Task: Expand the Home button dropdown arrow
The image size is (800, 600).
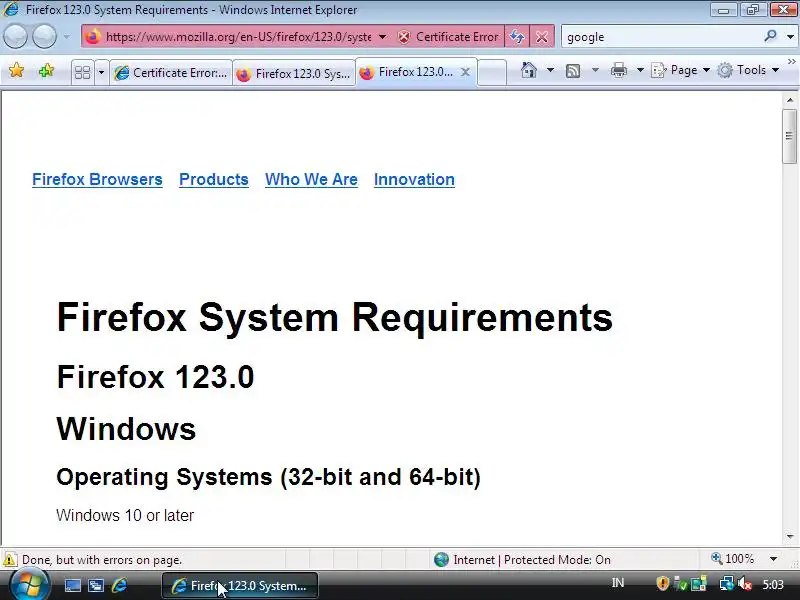Action: click(x=551, y=70)
